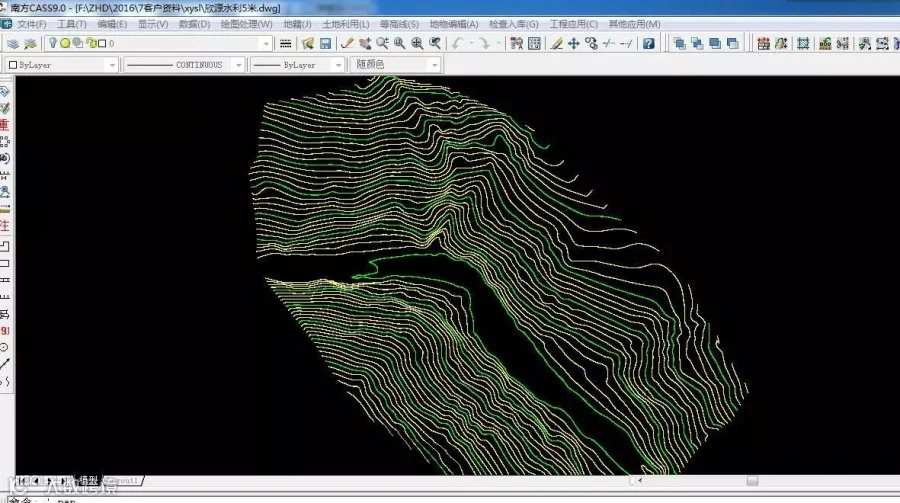900x503 pixels.
Task: Click the undo arrow
Action: coord(457,44)
